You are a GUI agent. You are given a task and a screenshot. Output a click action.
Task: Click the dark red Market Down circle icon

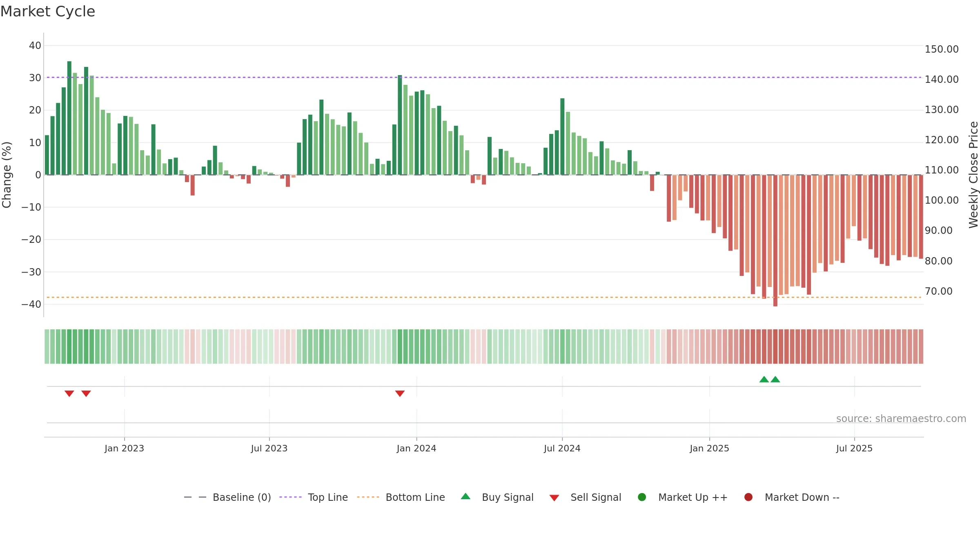pos(748,497)
